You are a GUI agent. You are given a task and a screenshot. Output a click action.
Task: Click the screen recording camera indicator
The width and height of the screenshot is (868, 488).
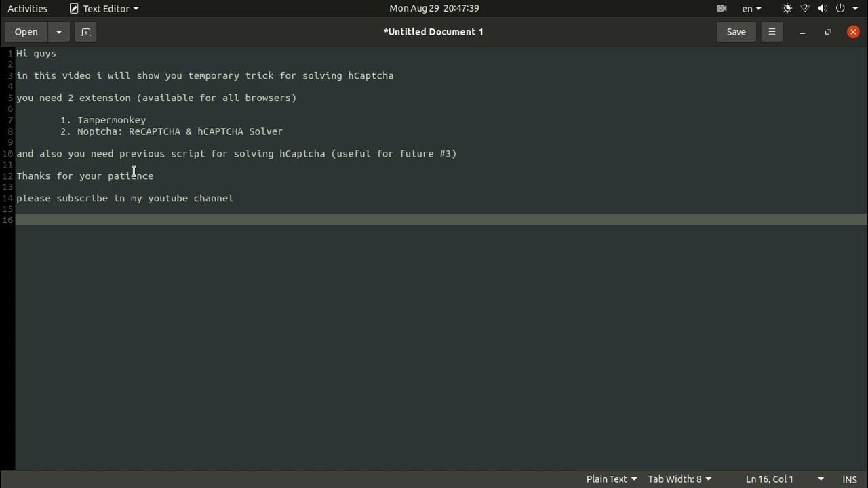722,9
